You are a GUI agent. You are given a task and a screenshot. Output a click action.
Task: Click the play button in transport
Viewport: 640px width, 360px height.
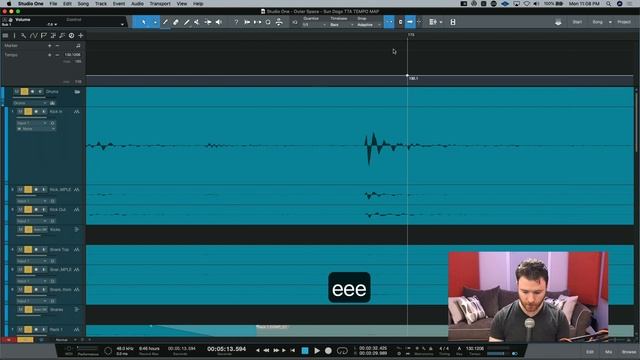coord(317,351)
